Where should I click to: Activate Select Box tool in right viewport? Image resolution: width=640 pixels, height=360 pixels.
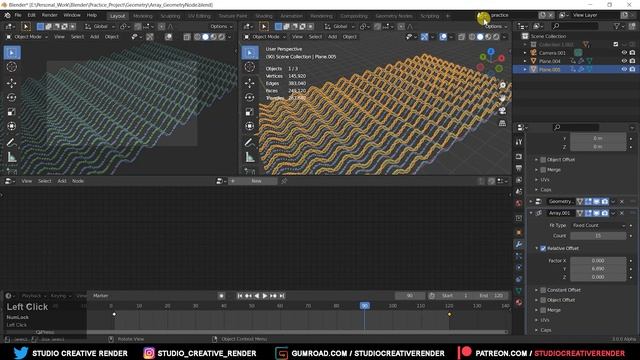[250, 53]
